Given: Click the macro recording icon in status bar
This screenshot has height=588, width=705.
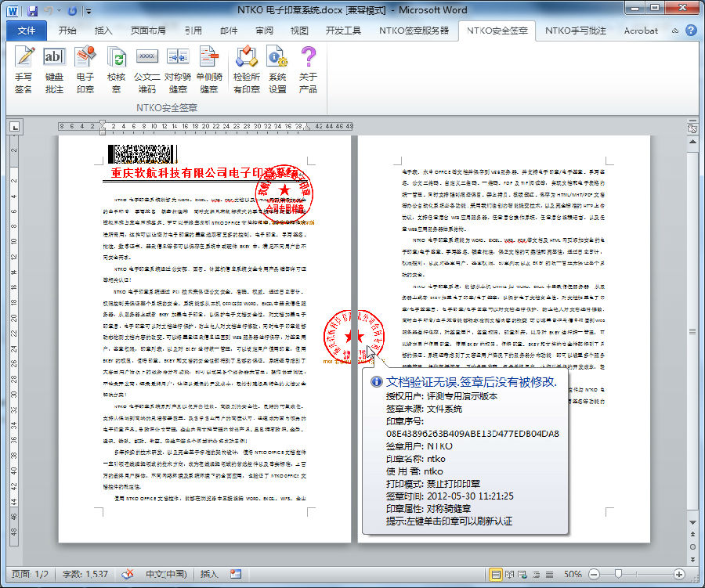Looking at the screenshot, I should pos(236,574).
